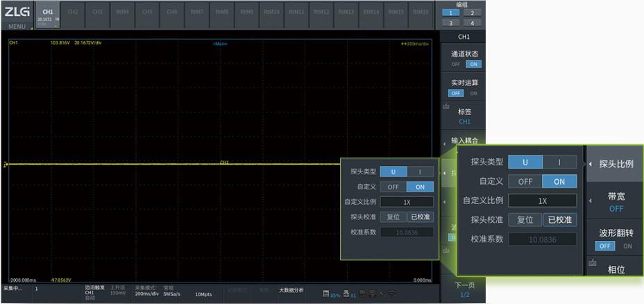Viewport: 644px width, 304px height.
Task: Click 复位 in the enlarged popup
Action: click(x=525, y=220)
